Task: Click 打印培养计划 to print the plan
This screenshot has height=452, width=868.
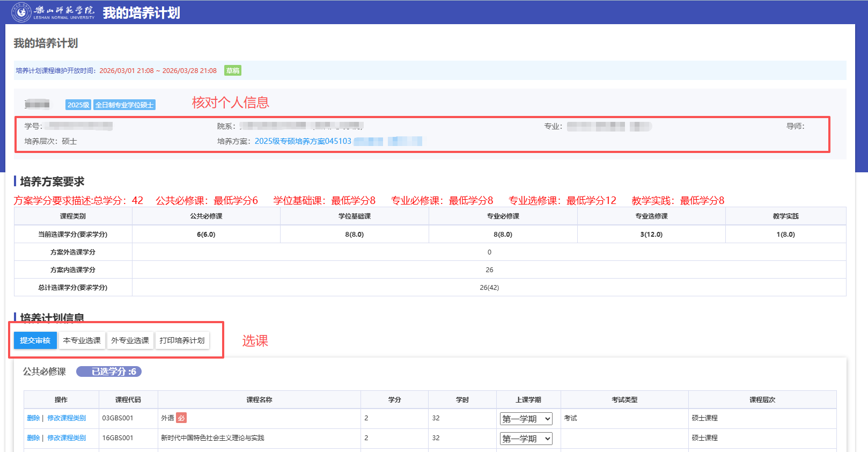Action: (182, 340)
